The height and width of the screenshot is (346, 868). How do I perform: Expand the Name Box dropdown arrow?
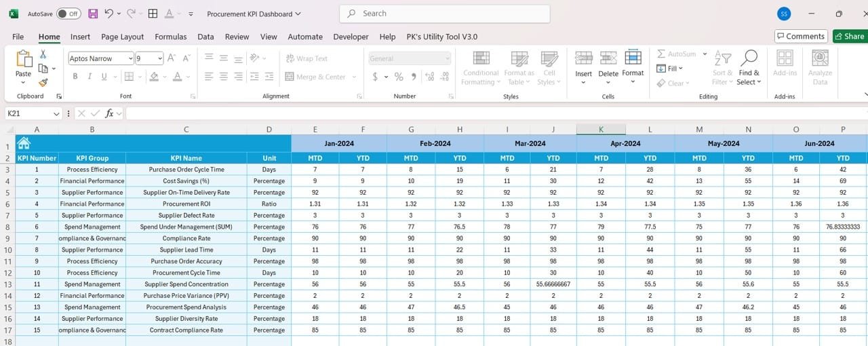pos(55,113)
